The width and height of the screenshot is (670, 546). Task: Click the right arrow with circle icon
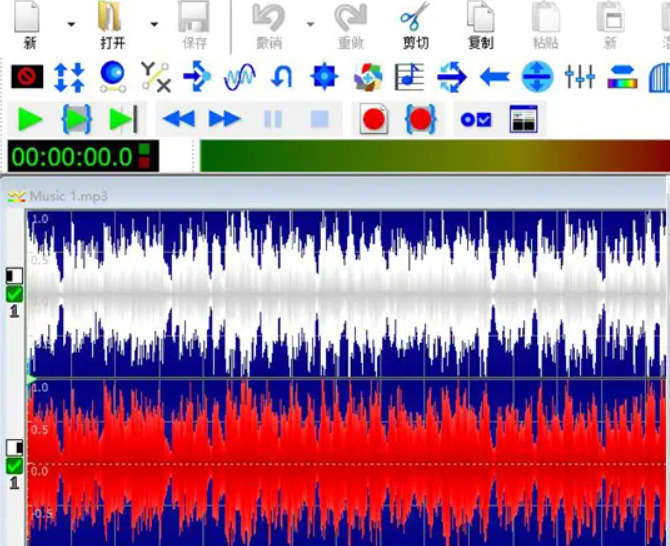pyautogui.click(x=452, y=77)
